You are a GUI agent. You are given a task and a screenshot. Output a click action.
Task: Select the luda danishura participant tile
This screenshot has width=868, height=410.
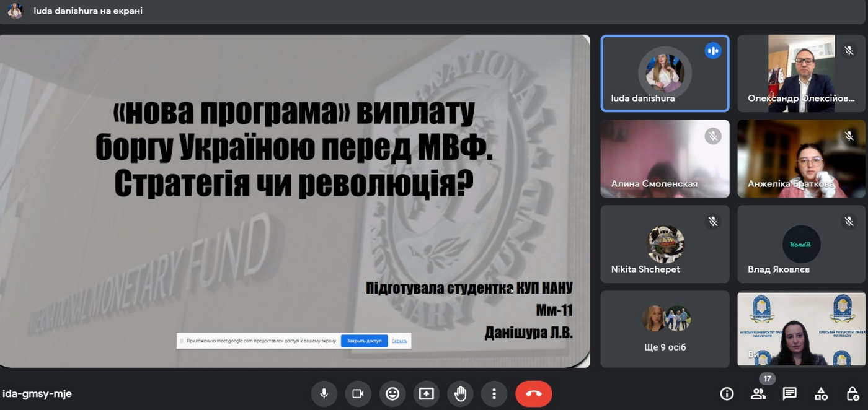coord(665,73)
